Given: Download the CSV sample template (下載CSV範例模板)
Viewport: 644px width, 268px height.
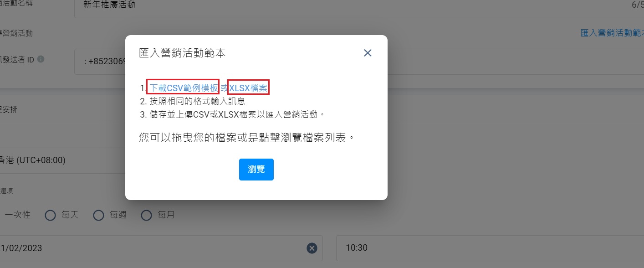Looking at the screenshot, I should [184, 88].
